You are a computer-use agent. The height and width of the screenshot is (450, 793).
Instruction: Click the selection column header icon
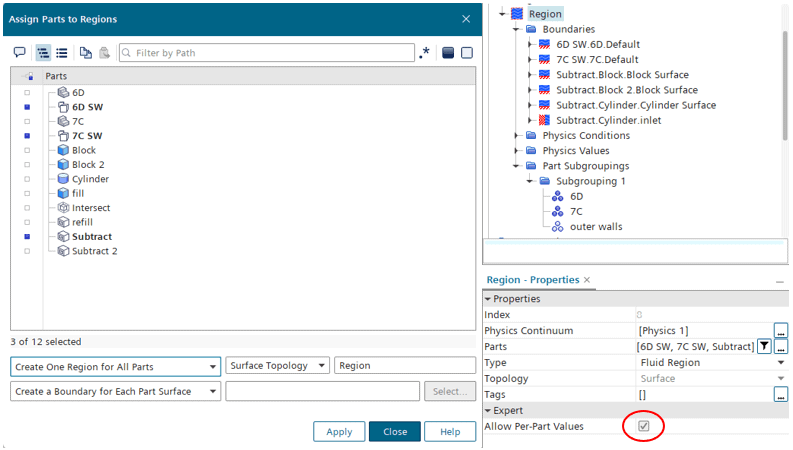click(28, 76)
